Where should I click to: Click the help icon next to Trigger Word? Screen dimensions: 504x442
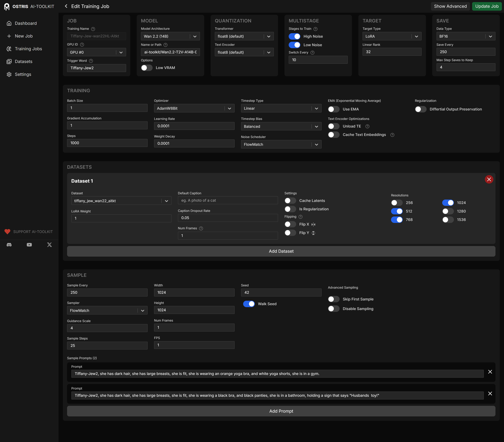point(91,61)
